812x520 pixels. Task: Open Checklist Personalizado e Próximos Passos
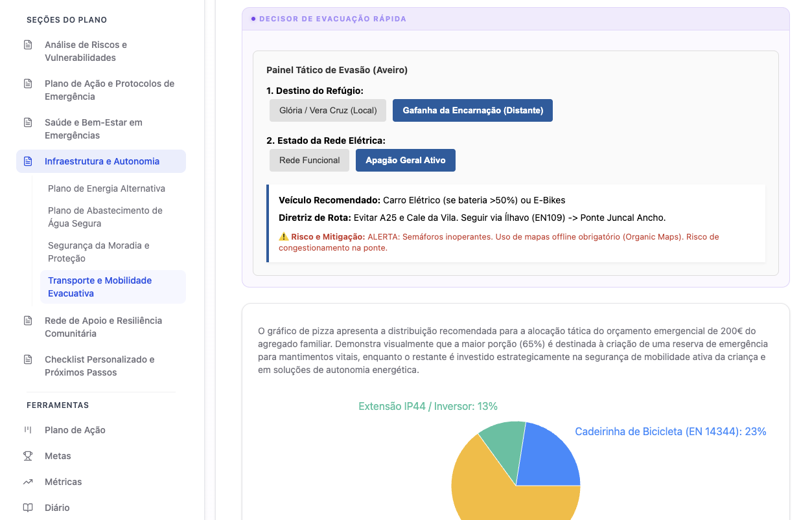tap(101, 366)
